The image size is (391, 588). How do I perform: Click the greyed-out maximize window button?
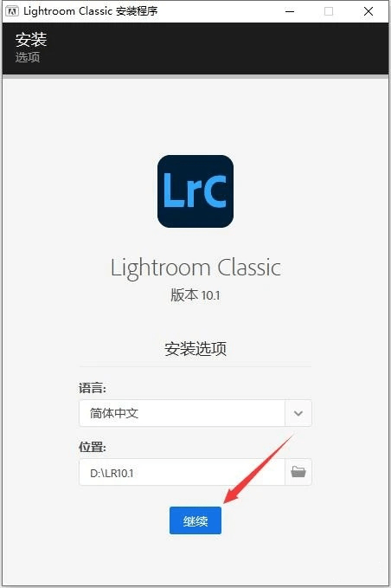click(329, 11)
